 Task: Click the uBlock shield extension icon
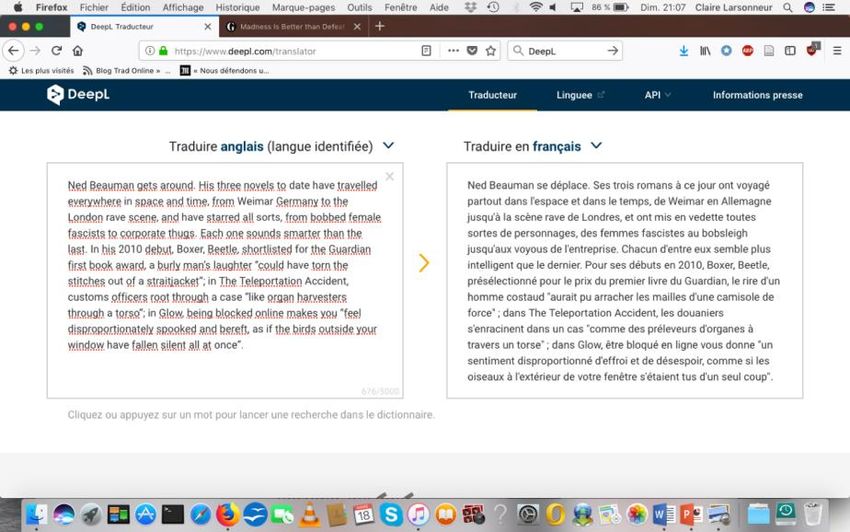point(812,50)
